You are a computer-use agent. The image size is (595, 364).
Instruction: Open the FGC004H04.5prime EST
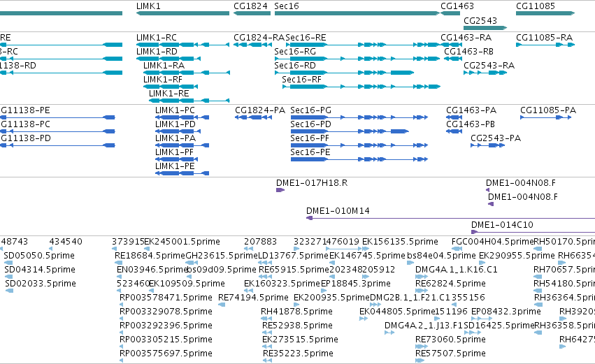pyautogui.click(x=457, y=249)
